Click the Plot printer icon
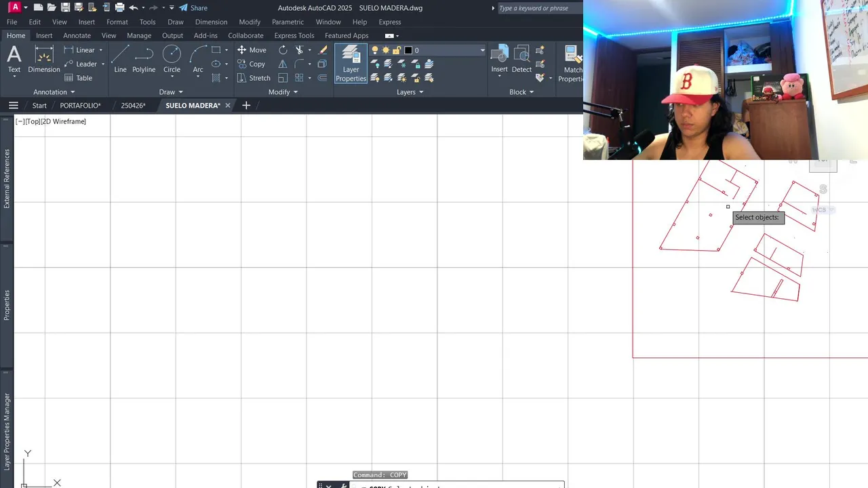 119,7
